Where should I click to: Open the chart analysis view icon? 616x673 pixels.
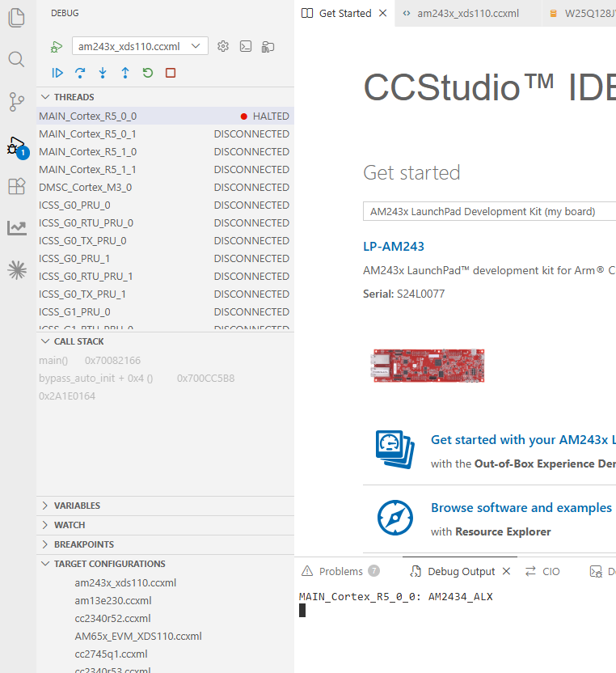coord(17,228)
